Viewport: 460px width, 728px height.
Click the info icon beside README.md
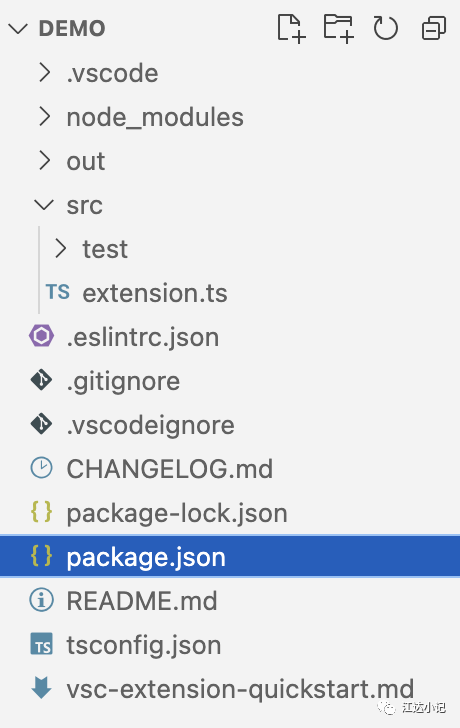coord(41,600)
